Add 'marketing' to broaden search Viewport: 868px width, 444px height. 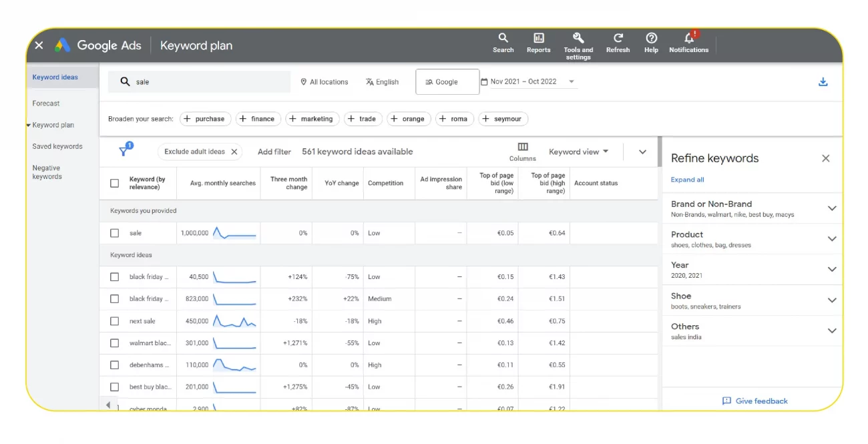coord(312,119)
